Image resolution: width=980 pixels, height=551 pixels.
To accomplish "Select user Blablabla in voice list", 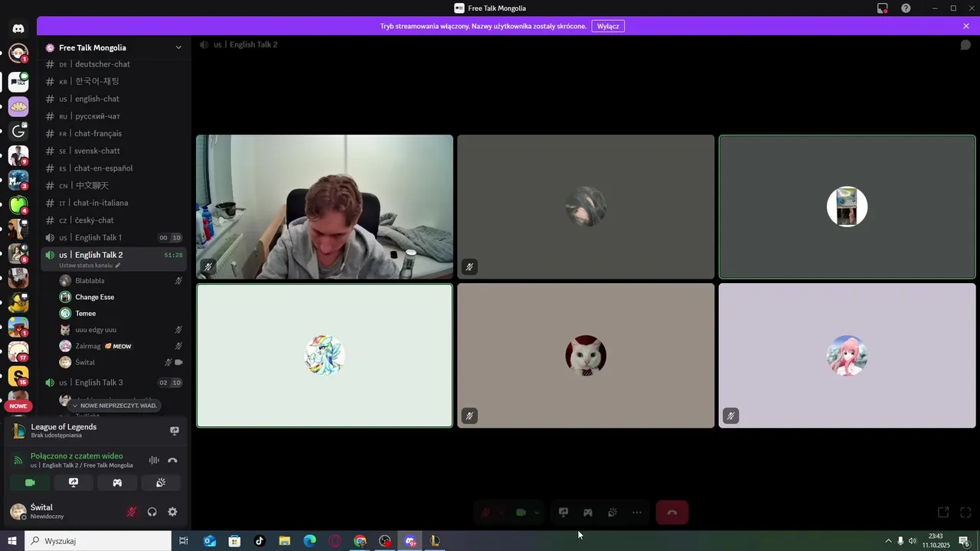I will pyautogui.click(x=122, y=281).
